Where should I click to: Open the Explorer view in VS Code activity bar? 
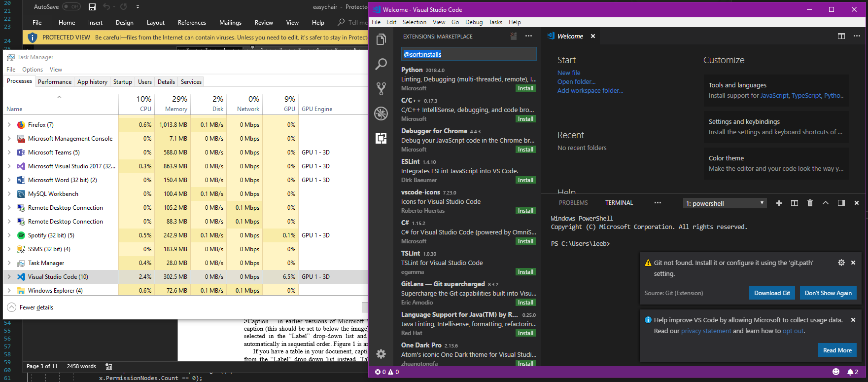point(381,39)
